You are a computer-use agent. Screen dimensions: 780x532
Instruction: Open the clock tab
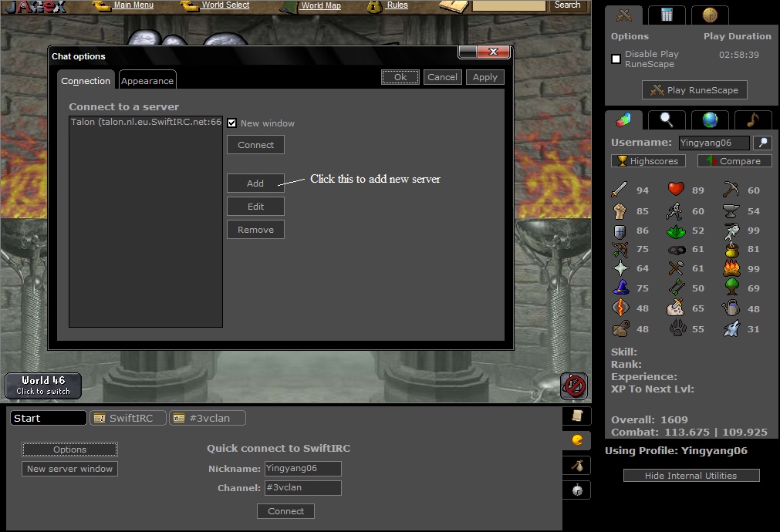[710, 15]
